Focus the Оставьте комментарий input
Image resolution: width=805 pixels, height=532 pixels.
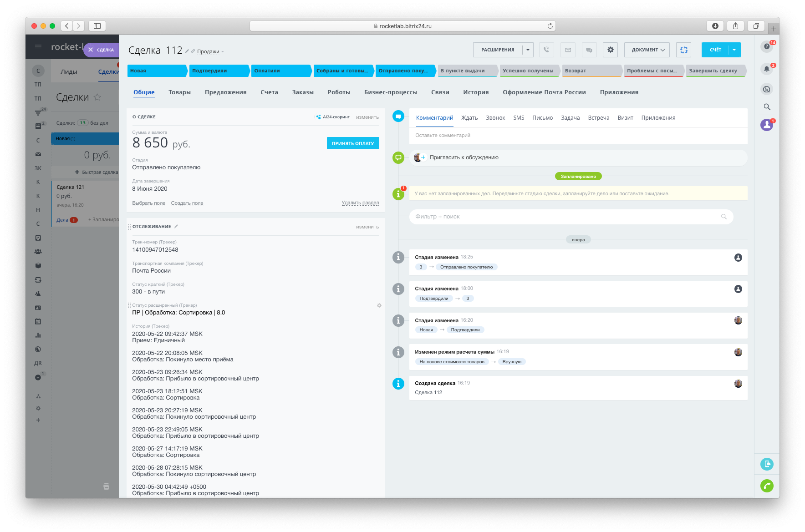click(x=578, y=135)
